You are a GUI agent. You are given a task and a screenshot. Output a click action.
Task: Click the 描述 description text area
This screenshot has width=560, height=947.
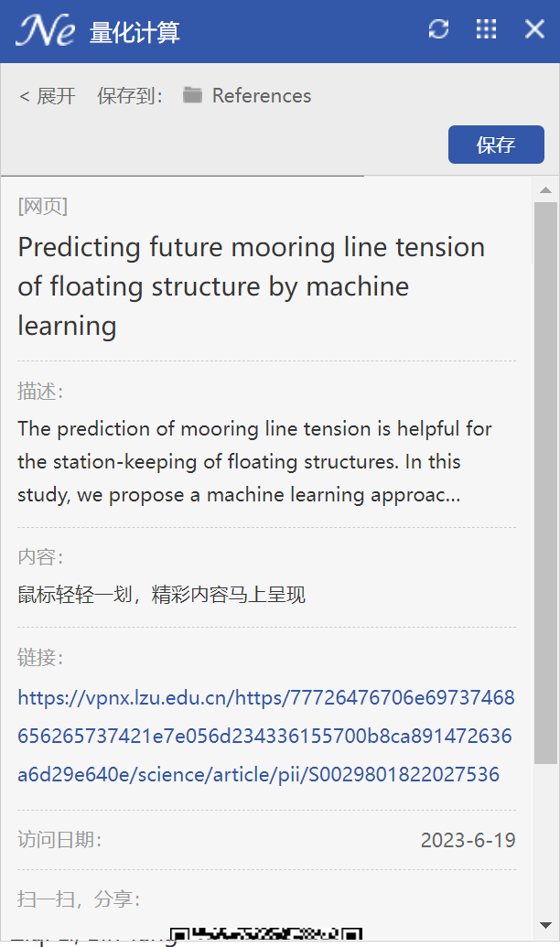254,461
